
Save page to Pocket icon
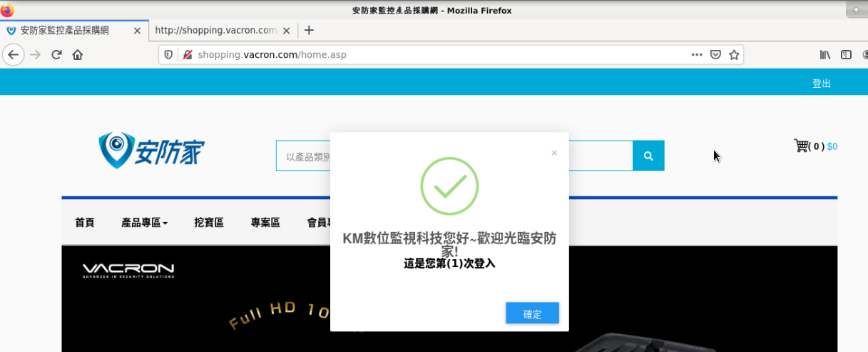coord(715,55)
